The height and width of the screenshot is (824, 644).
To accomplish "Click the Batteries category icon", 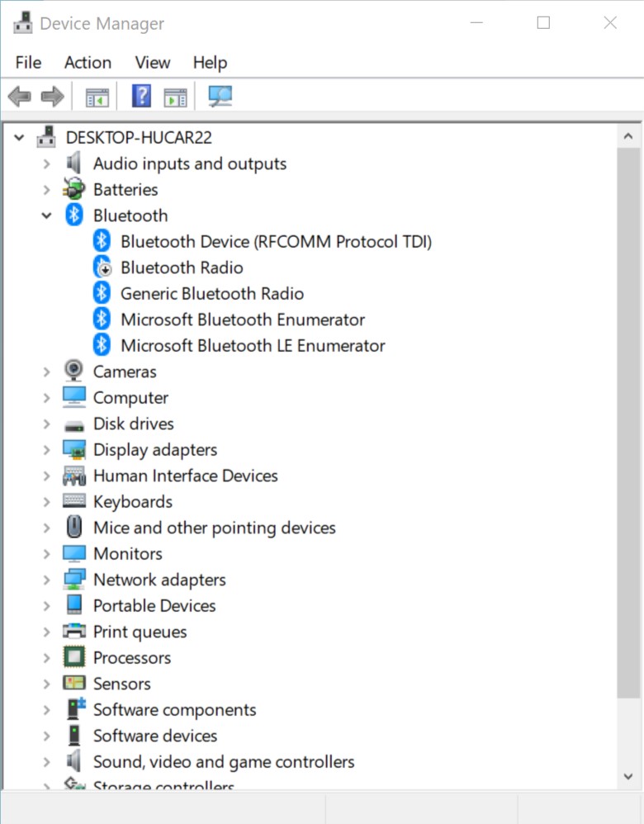I will 73,189.
